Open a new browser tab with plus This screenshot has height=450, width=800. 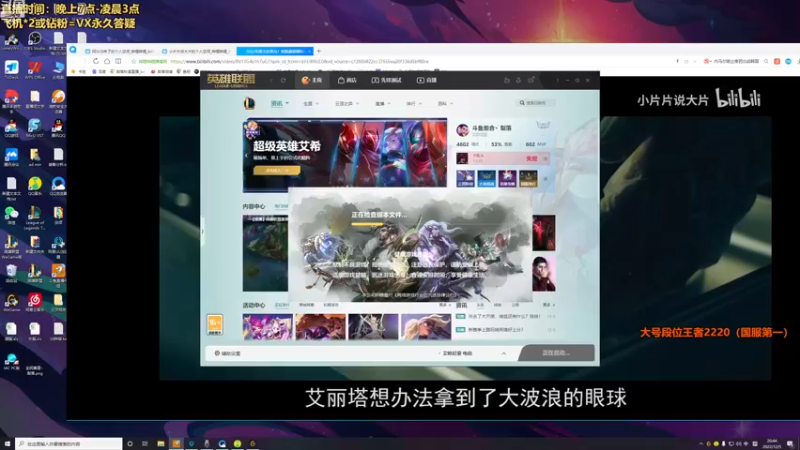click(319, 51)
